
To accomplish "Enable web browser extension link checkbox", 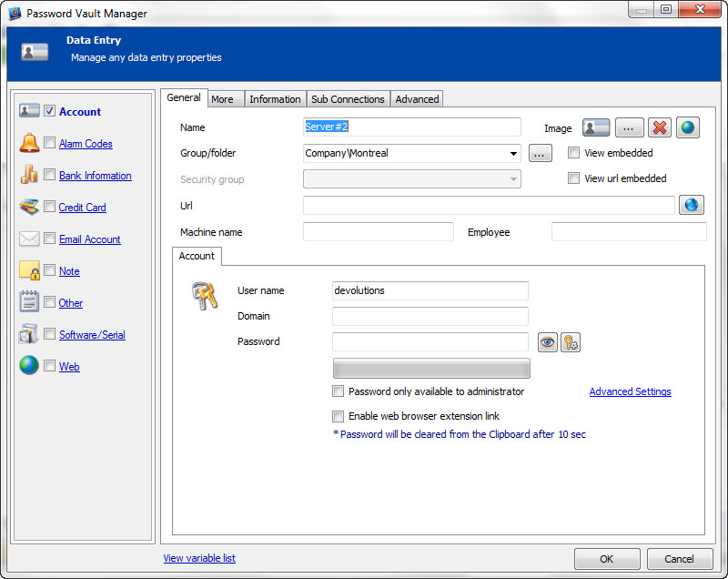I will 338,416.
